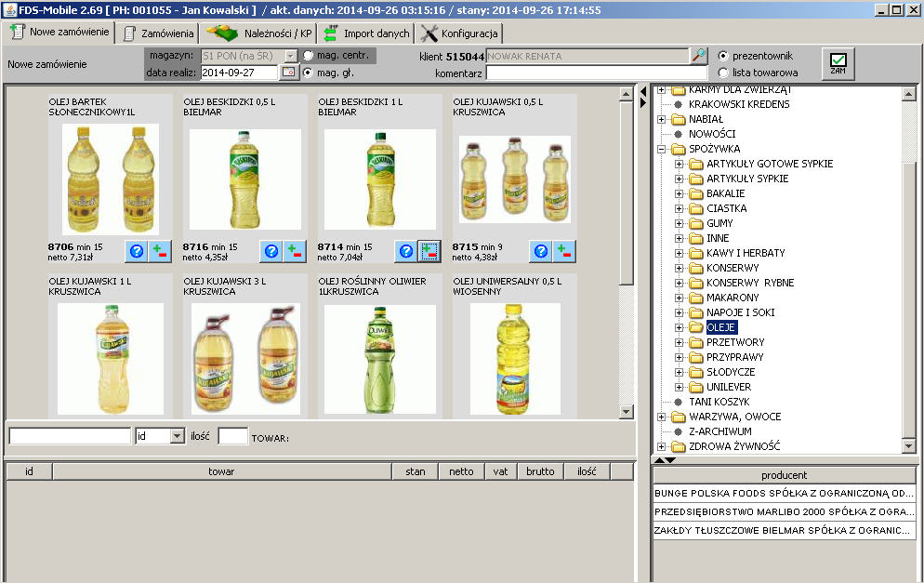Click the right arrow panel splitter icon
Screen dimensions: 924x583
(643, 102)
